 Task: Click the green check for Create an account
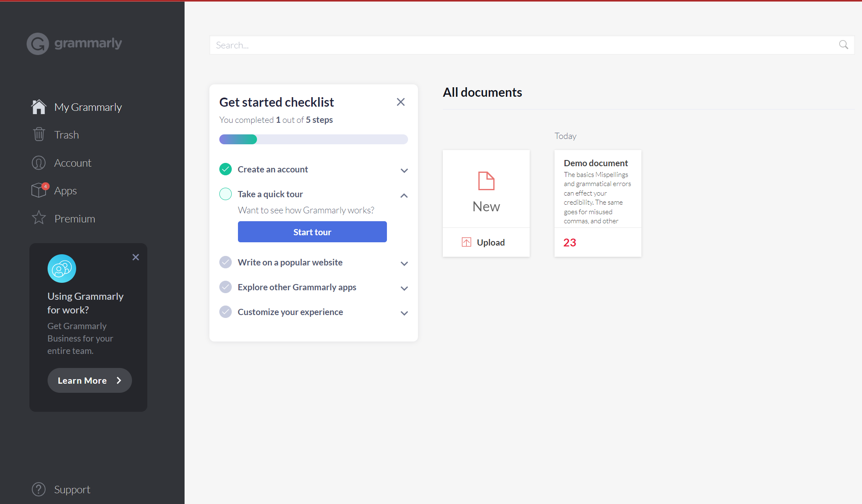pyautogui.click(x=226, y=169)
